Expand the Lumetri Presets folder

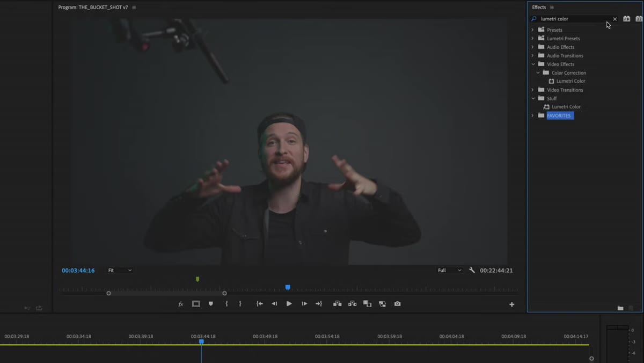[x=532, y=39]
